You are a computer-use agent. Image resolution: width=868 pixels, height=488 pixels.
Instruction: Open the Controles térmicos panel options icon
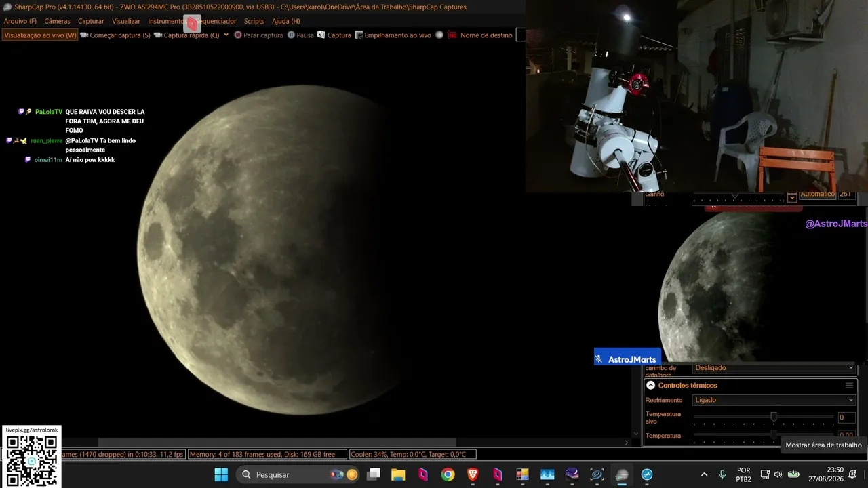pos(849,385)
